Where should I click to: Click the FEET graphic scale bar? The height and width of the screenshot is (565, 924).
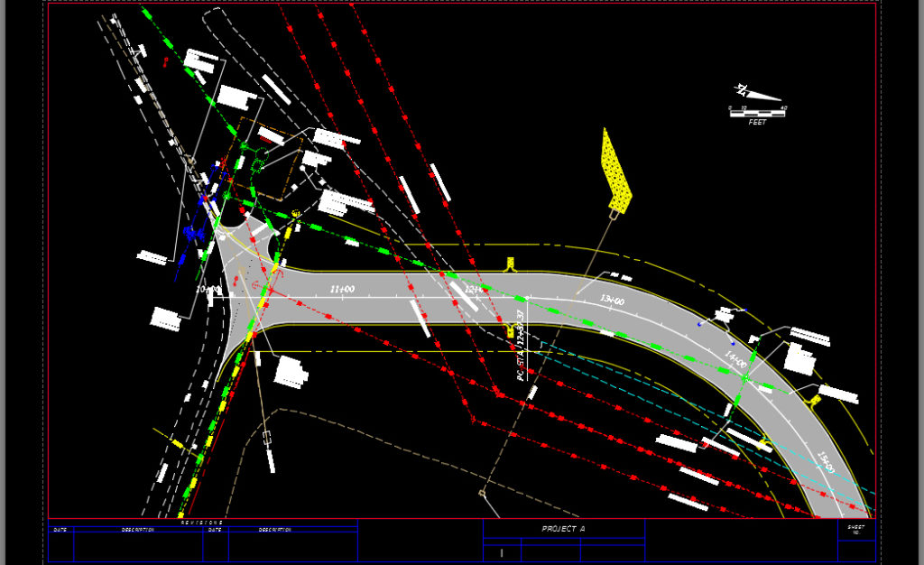pos(756,113)
